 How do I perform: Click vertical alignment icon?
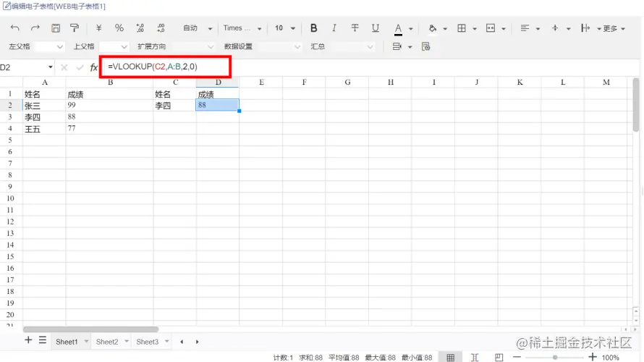555,28
